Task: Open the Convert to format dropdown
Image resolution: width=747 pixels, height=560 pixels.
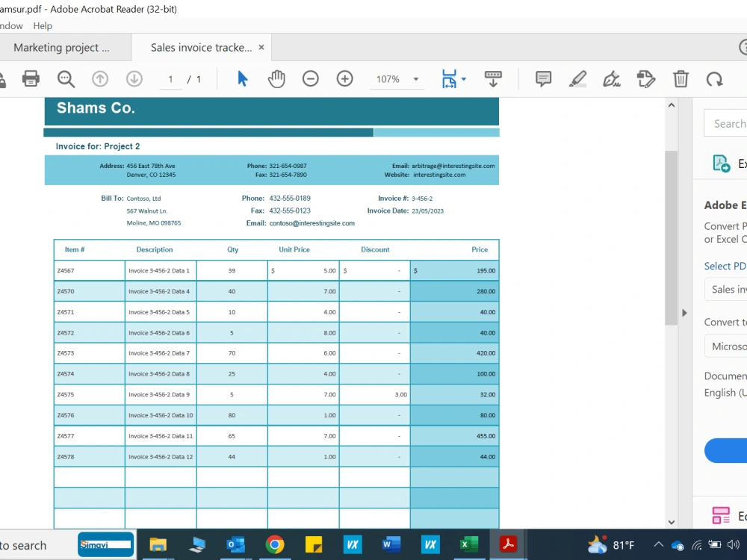Action: pos(726,346)
